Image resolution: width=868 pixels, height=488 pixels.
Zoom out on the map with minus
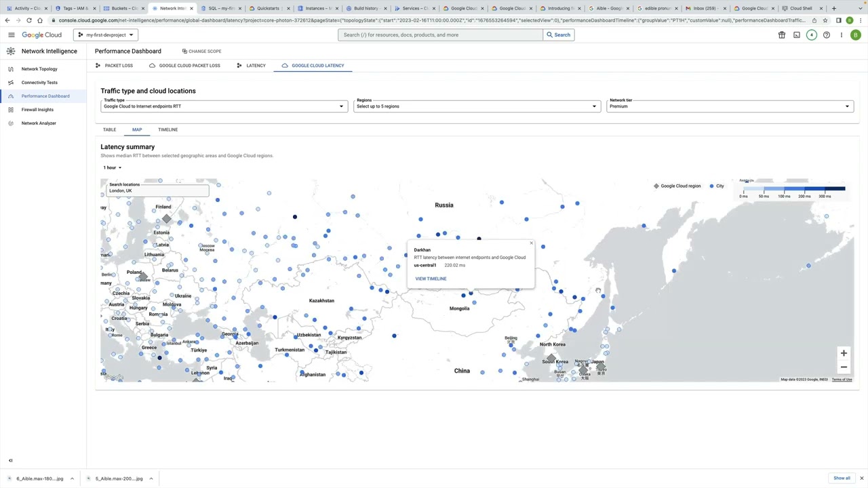(844, 367)
